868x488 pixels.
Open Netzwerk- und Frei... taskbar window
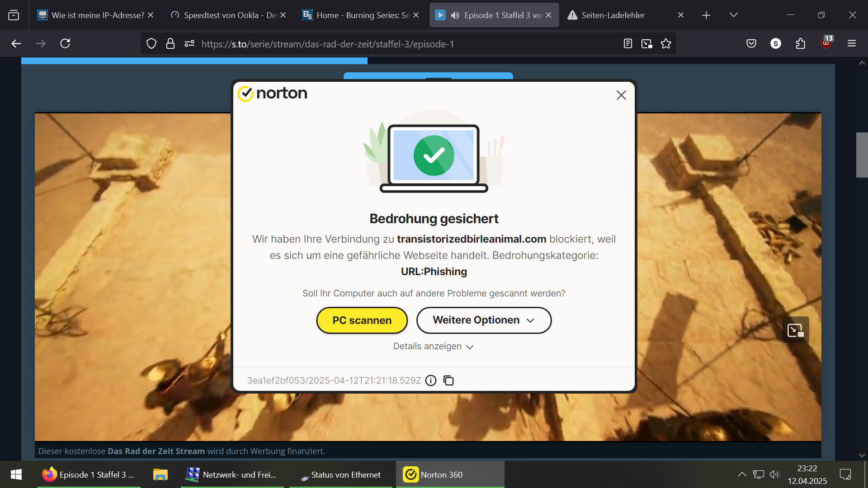[x=232, y=475]
